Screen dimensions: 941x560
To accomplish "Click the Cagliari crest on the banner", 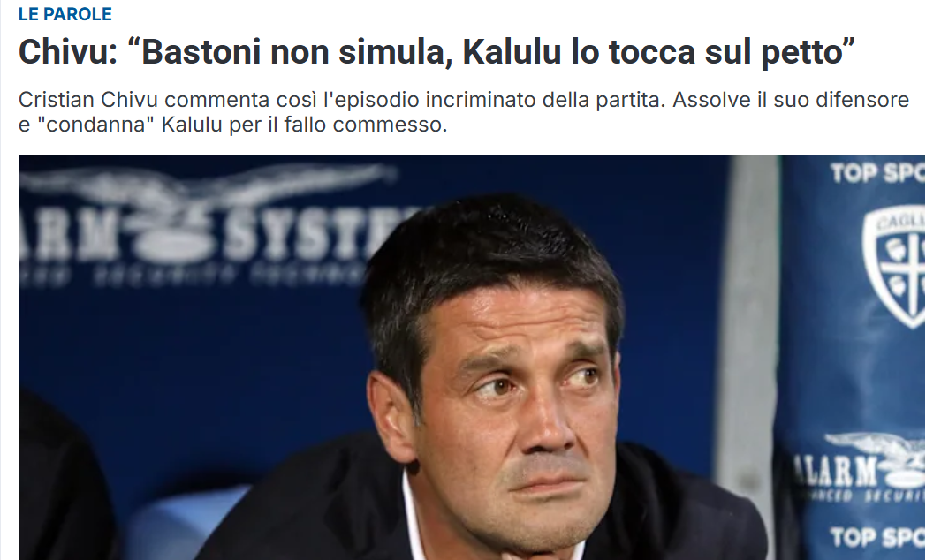I will (893, 267).
